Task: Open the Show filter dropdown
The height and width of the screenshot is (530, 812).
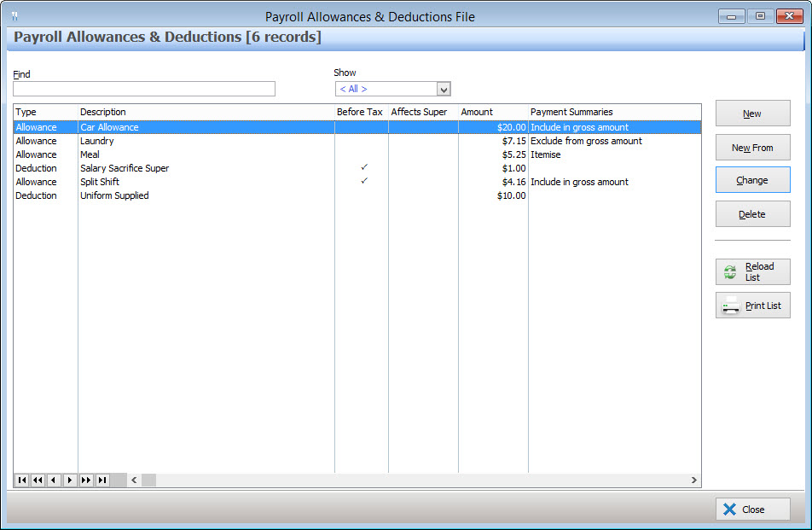Action: (x=444, y=89)
